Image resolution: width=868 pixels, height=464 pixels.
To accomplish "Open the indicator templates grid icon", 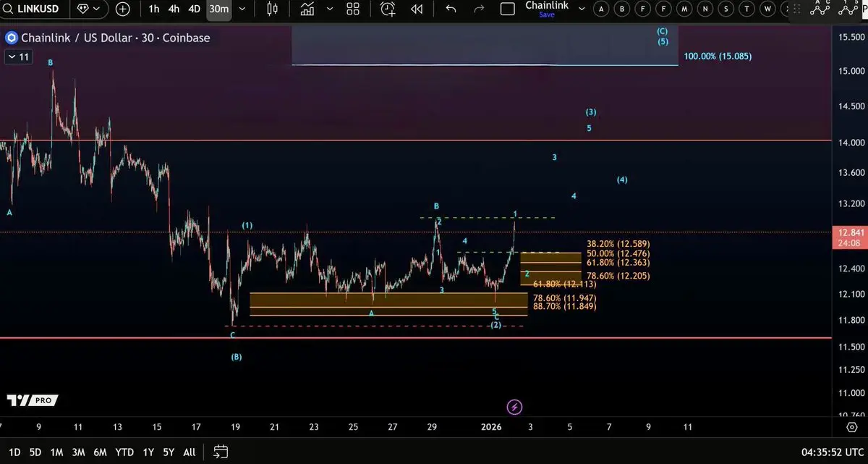I will (x=353, y=9).
